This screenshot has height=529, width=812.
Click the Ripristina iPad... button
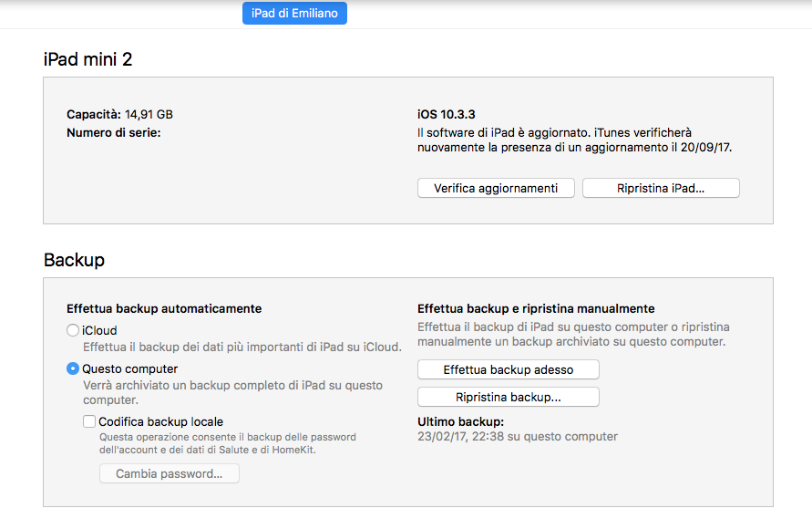[661, 188]
